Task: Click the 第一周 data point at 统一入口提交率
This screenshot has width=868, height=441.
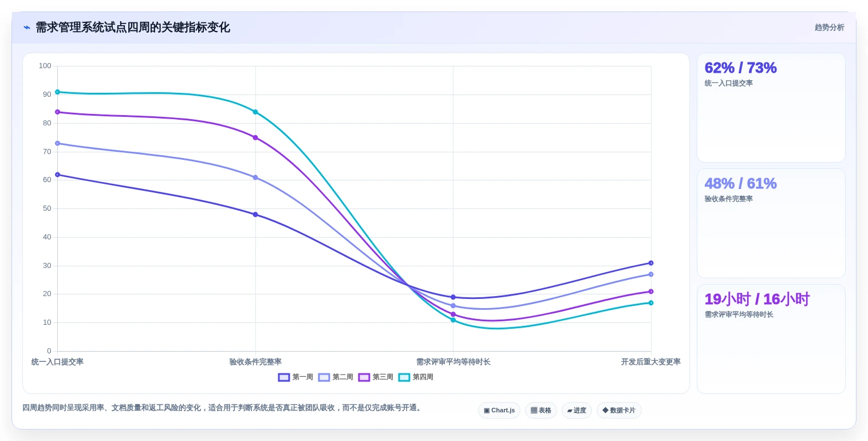Action: click(57, 175)
